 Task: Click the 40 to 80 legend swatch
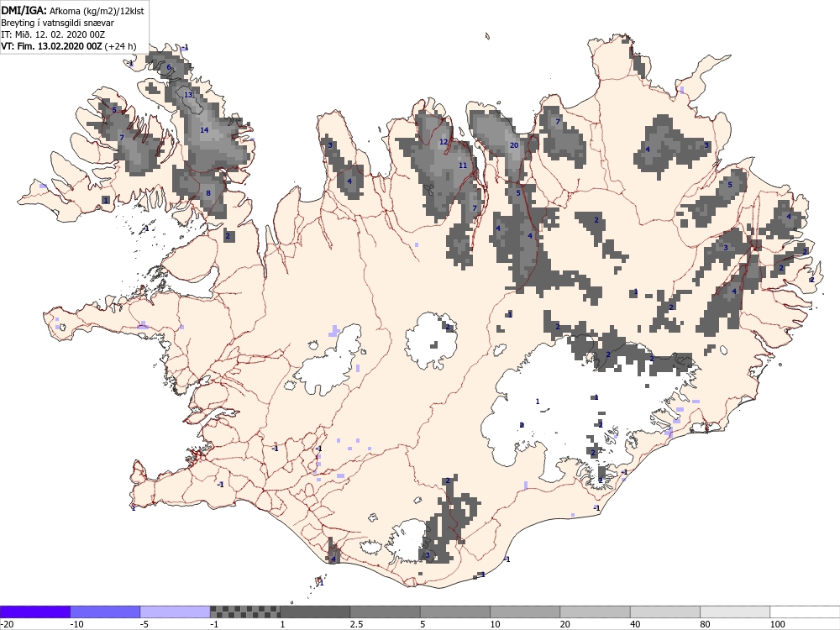pos(665,612)
